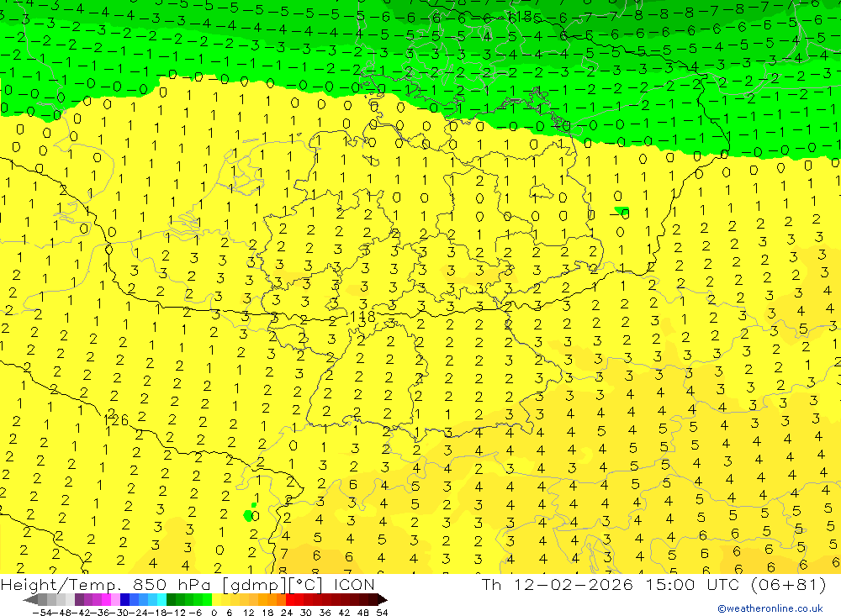This screenshot has width=841, height=616.
Task: Click the 'ICON' model name label
Action: [x=354, y=584]
